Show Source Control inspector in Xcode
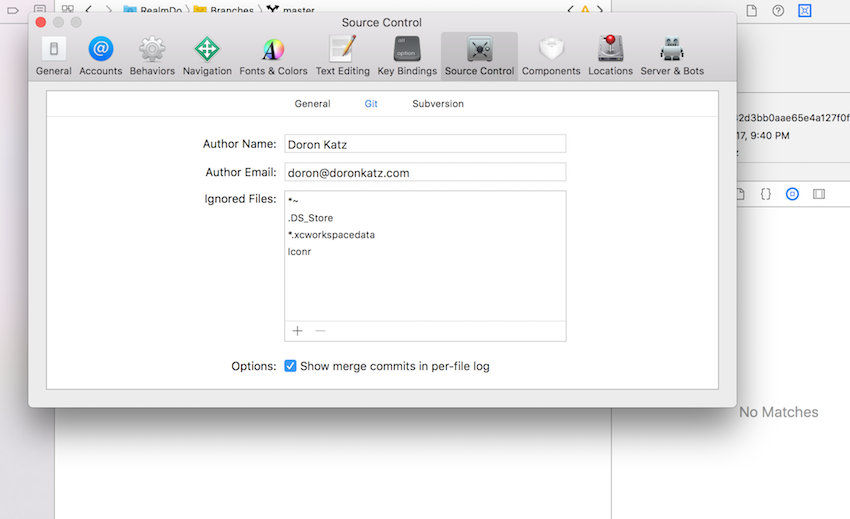The width and height of the screenshot is (850, 519). pyautogui.click(x=804, y=10)
